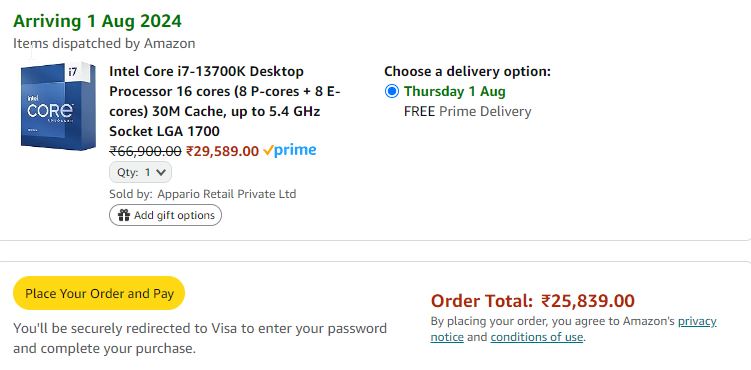The width and height of the screenshot is (751, 370).
Task: Click the Items dispatched by Amazon text
Action: tap(104, 44)
